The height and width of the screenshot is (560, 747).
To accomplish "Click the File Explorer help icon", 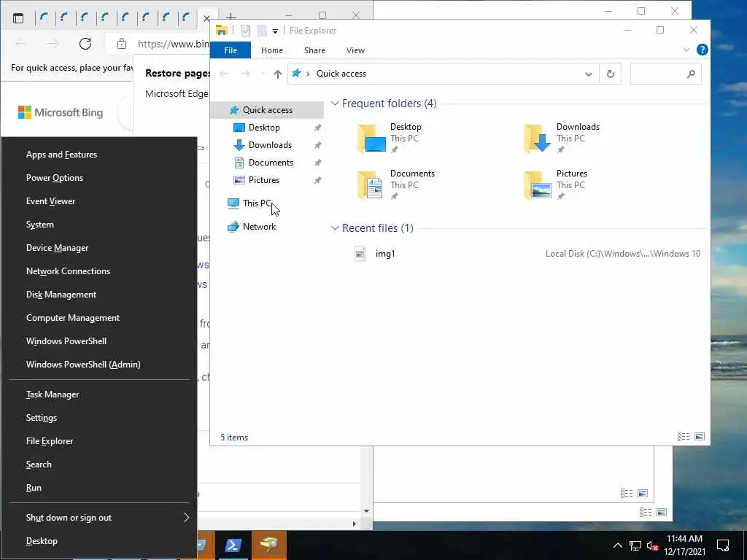I will 703,50.
